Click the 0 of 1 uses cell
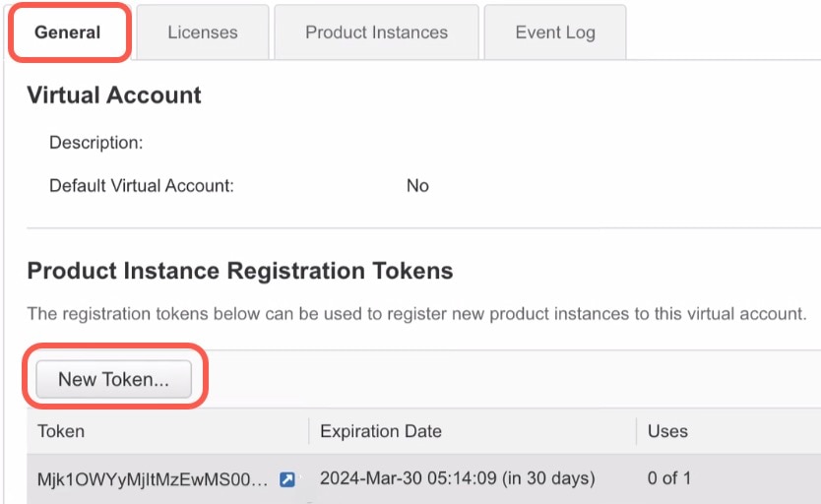The image size is (821, 504). [x=668, y=477]
